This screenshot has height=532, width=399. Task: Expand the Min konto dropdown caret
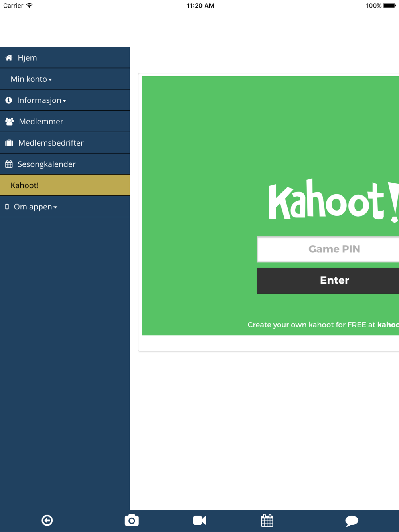(x=50, y=80)
